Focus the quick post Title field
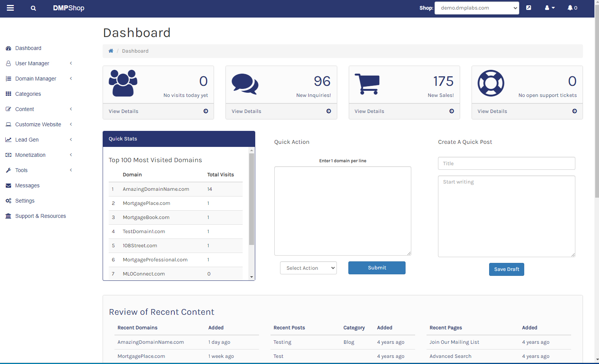Image resolution: width=599 pixels, height=364 pixels. (506, 163)
